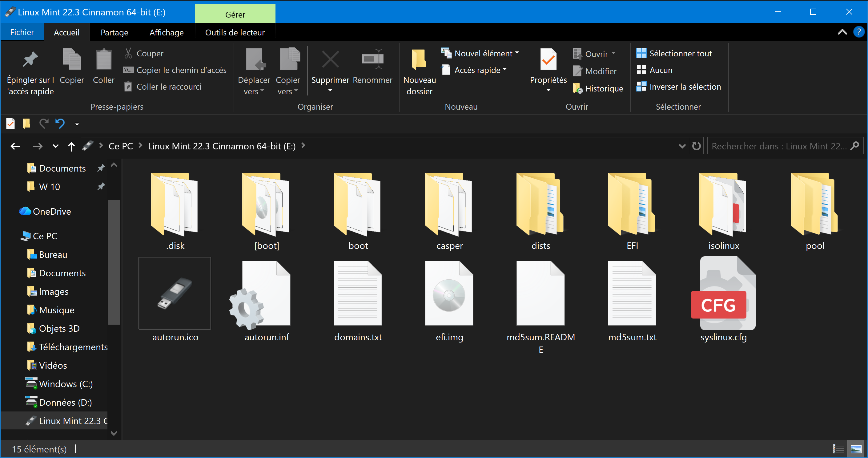
Task: Switch to details view in status bar
Action: click(839, 448)
